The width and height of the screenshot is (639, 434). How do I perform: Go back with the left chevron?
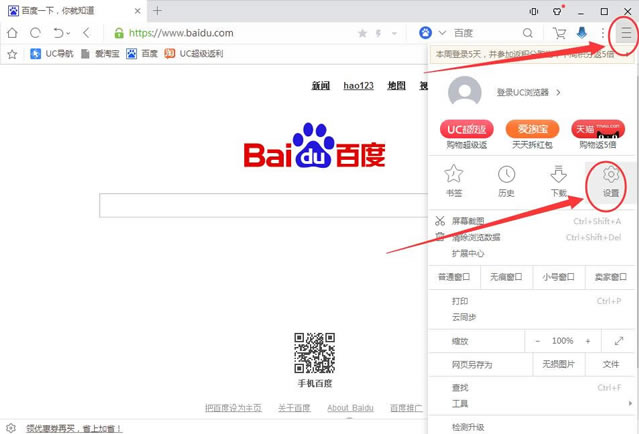(x=86, y=33)
